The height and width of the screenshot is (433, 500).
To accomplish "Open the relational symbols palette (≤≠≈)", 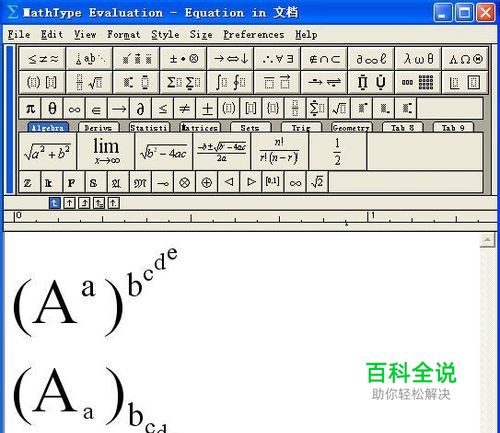I will click(x=42, y=59).
